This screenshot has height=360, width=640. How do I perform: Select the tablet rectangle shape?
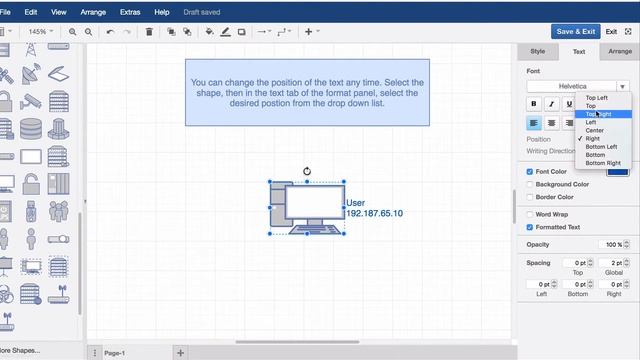31,156
